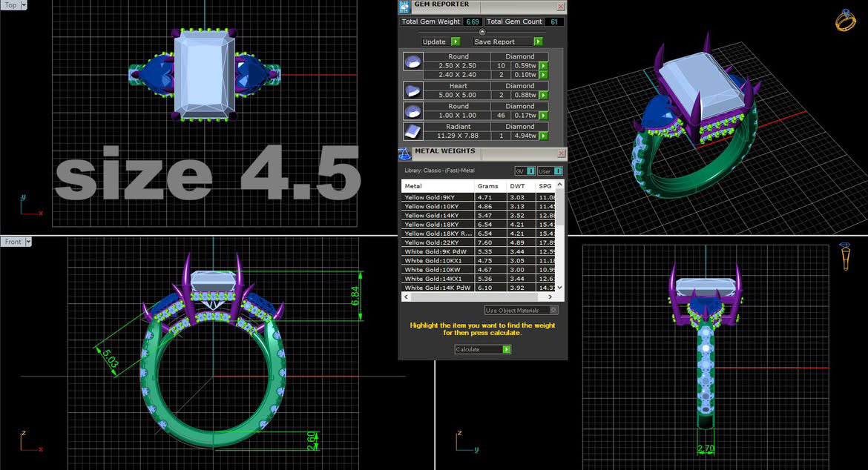This screenshot has height=470, width=868.
Task: Select the White Gold:9K PdW row
Action: pyautogui.click(x=479, y=251)
